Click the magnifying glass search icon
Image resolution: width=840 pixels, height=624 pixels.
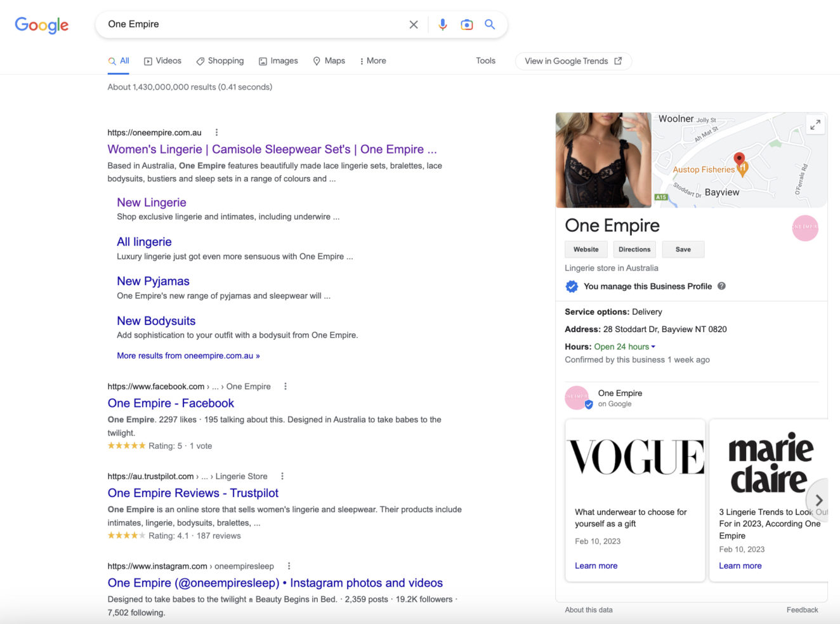[x=489, y=23]
